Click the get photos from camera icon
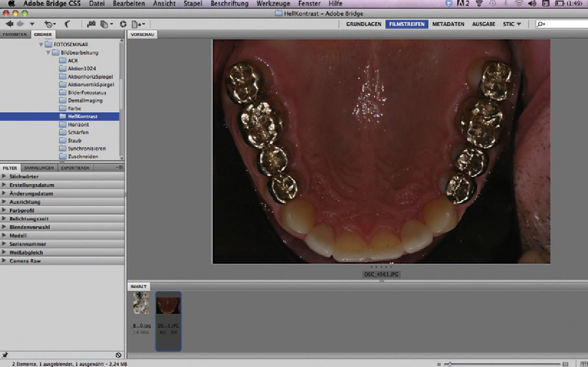588x367 pixels. 90,24
